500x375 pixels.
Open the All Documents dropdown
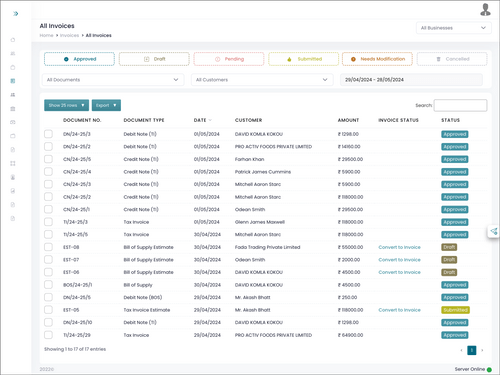pyautogui.click(x=113, y=80)
